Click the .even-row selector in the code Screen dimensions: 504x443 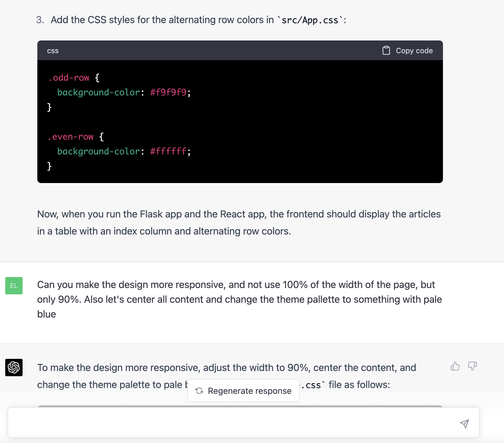click(71, 136)
